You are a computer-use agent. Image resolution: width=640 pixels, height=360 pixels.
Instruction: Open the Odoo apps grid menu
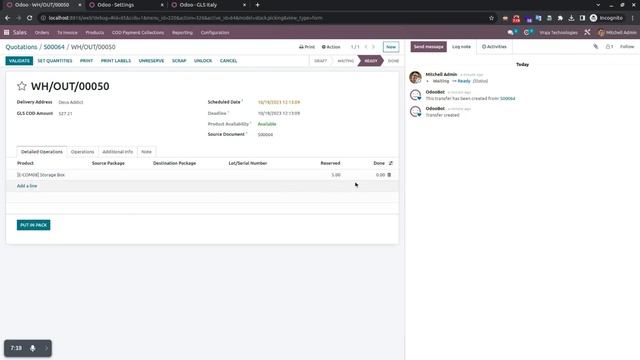point(7,32)
